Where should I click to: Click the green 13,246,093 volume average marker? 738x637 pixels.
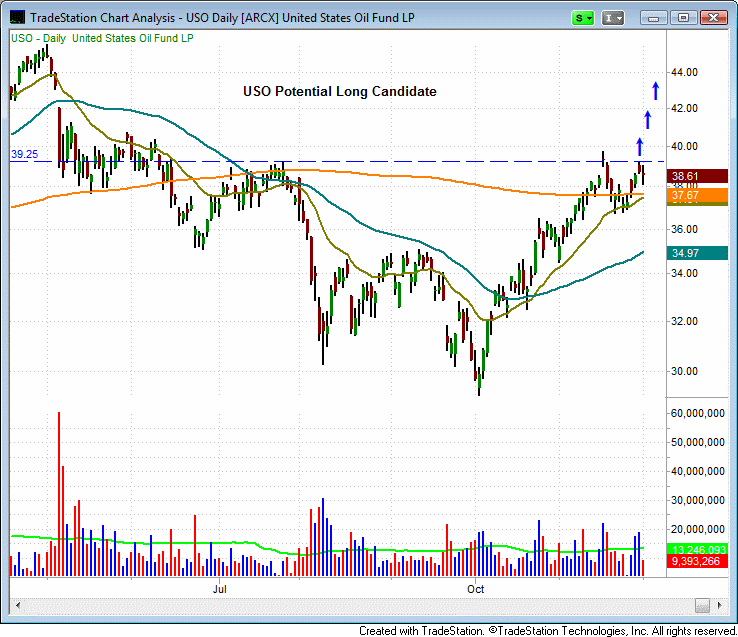coord(698,549)
